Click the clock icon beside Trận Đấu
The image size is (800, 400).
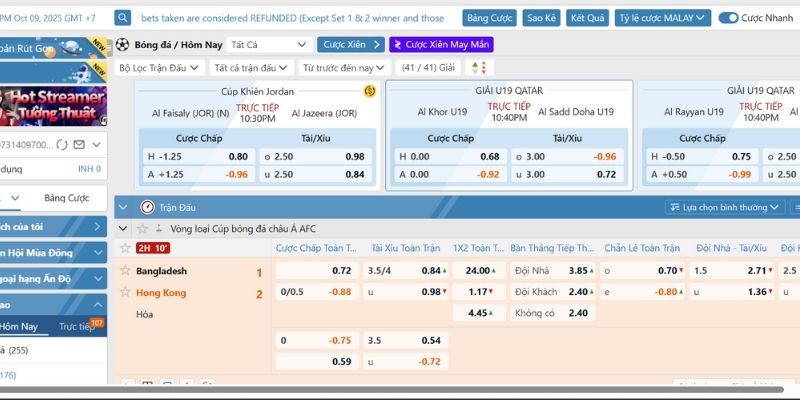[148, 207]
